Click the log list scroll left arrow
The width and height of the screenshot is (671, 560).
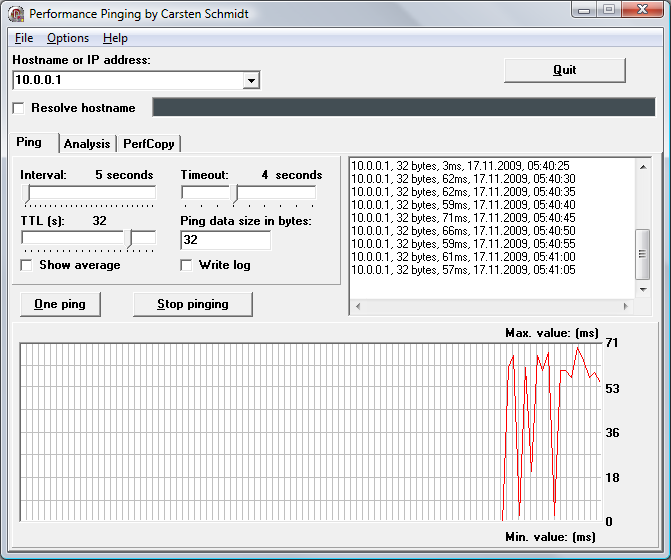pos(358,306)
